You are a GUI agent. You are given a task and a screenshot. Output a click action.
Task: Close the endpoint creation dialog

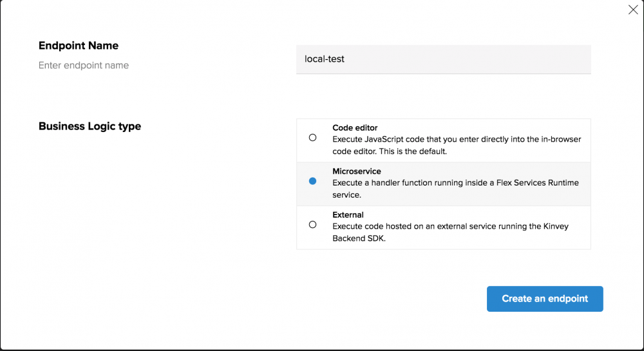click(633, 10)
